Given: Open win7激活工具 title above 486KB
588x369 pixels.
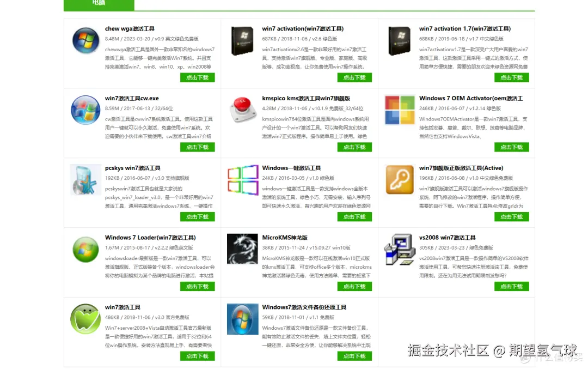Looking at the screenshot, I should coord(122,307).
